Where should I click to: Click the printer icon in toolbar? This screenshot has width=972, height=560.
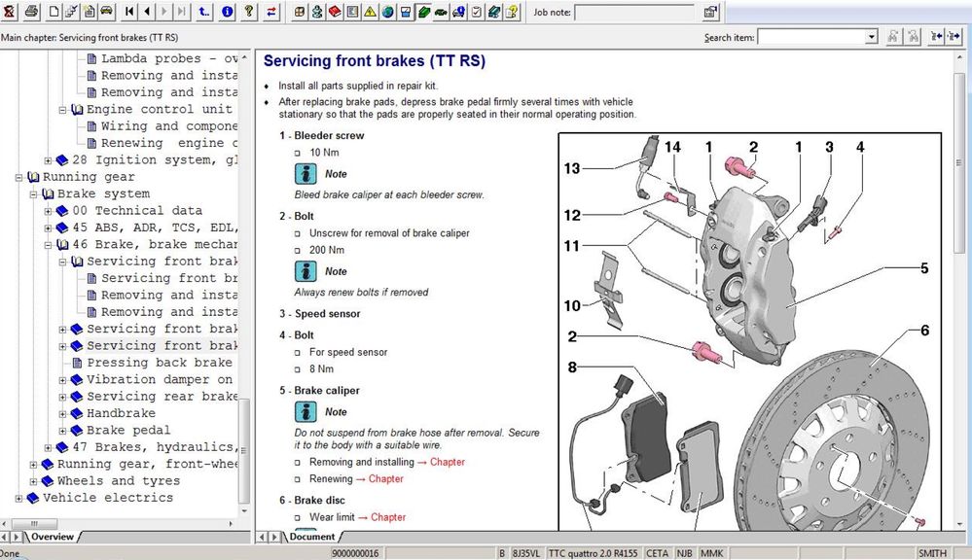coord(31,11)
